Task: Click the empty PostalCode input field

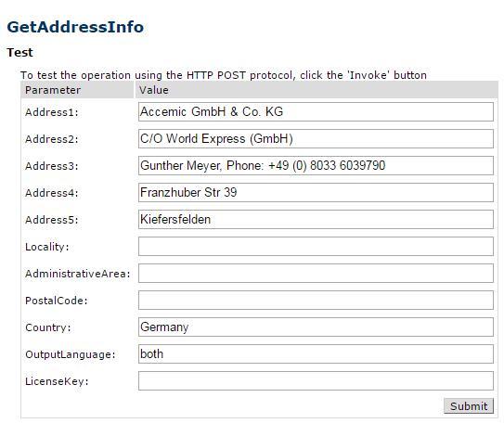Action: [x=316, y=300]
